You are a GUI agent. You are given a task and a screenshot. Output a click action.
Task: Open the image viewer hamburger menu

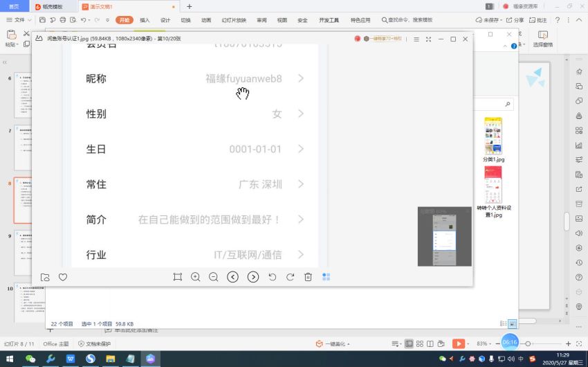point(416,39)
